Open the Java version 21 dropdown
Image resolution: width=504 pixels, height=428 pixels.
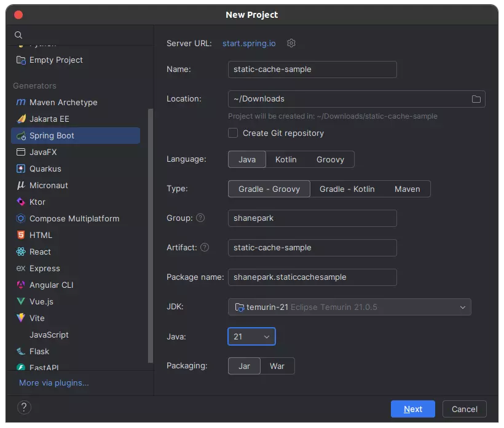click(251, 336)
